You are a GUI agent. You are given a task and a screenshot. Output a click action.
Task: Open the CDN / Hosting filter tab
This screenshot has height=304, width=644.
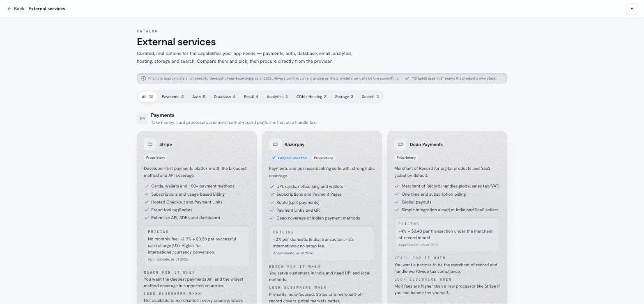[x=311, y=97]
